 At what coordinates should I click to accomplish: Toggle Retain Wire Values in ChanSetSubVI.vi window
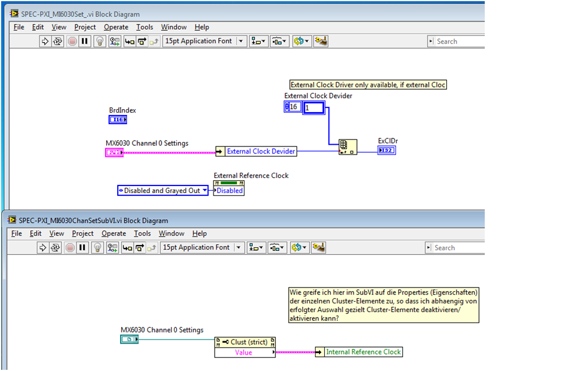click(x=113, y=247)
